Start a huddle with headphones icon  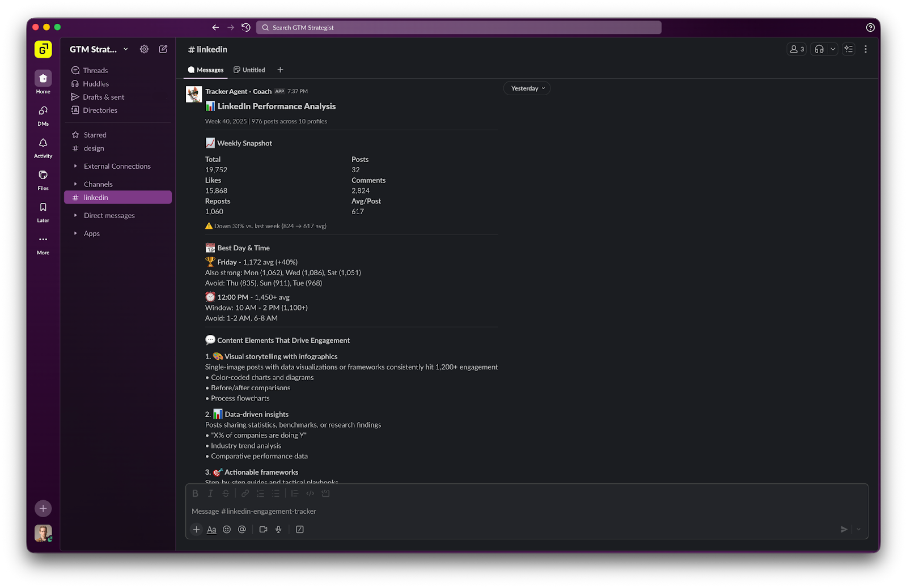[x=819, y=49]
